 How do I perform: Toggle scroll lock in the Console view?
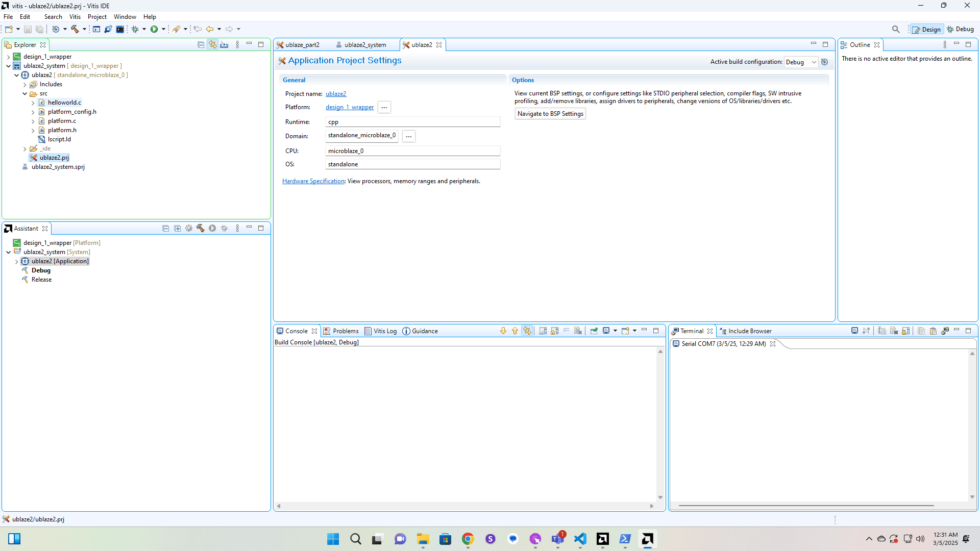pos(555,331)
